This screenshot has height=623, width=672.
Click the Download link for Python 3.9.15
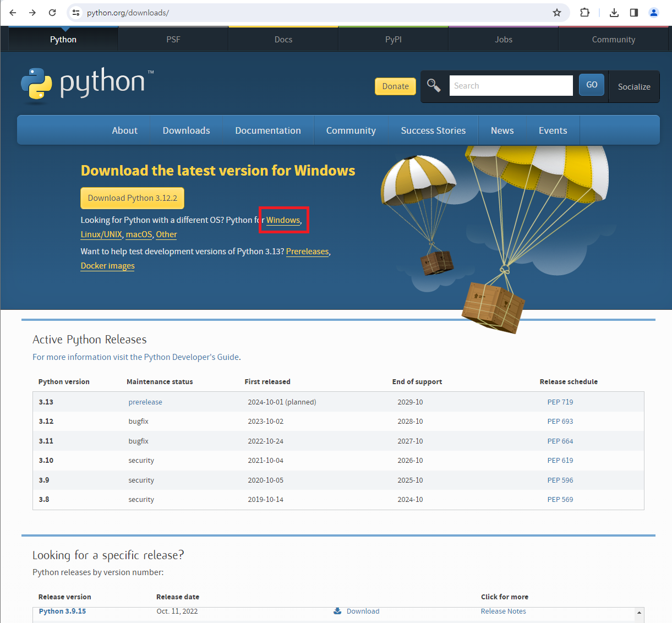tap(363, 611)
